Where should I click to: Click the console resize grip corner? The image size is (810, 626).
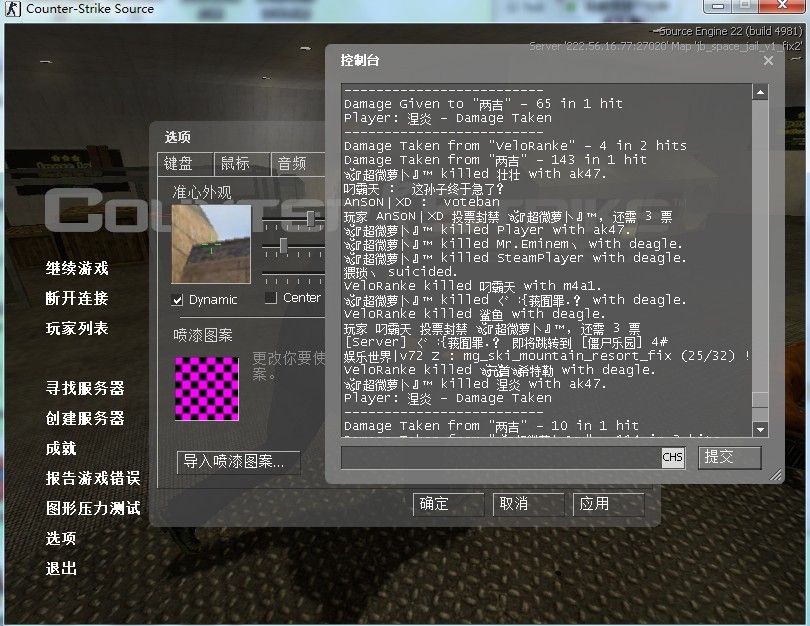click(776, 475)
